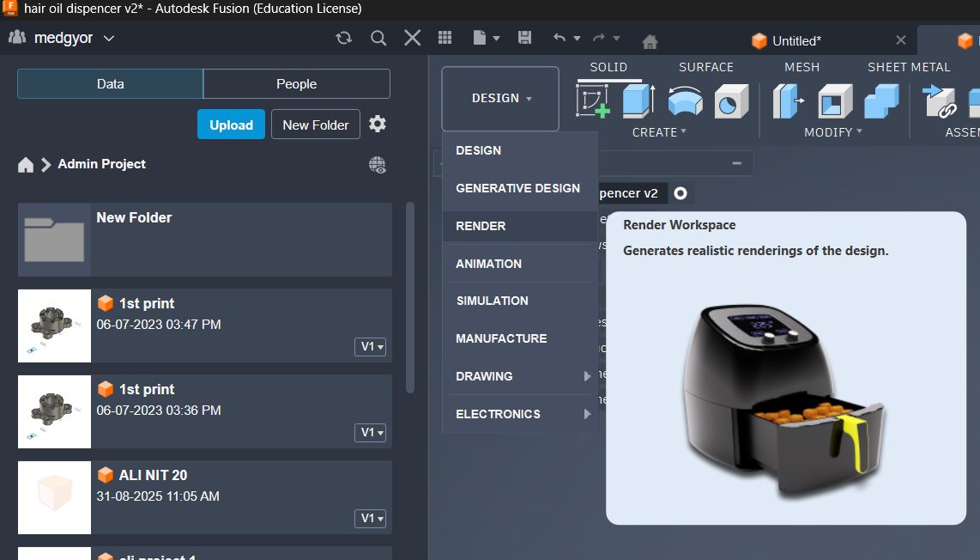This screenshot has height=560, width=980.
Task: Toggle the radio dot next to dispencer v2
Action: tap(681, 193)
